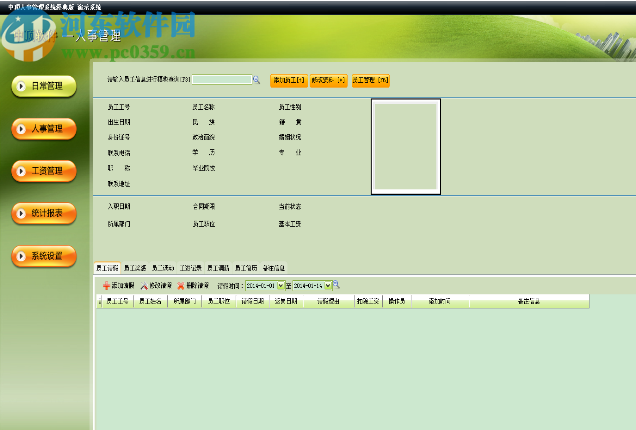Image resolution: width=636 pixels, height=430 pixels.
Task: Switch to the 员工奖惩 tab
Action: pos(135,268)
